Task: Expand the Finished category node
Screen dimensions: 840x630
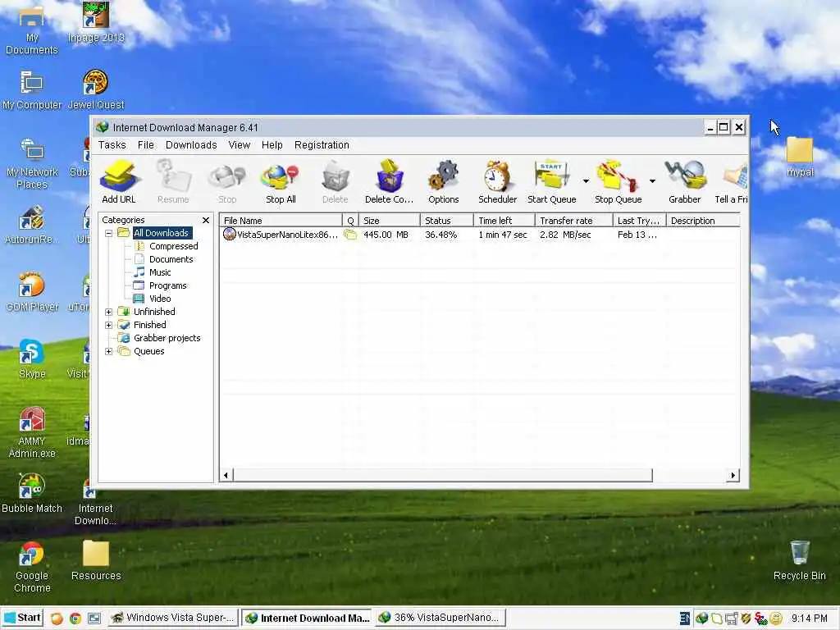Action: tap(109, 325)
